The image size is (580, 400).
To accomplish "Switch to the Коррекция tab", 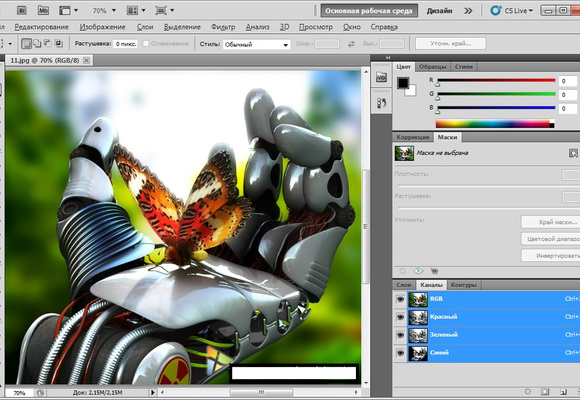I will click(413, 137).
